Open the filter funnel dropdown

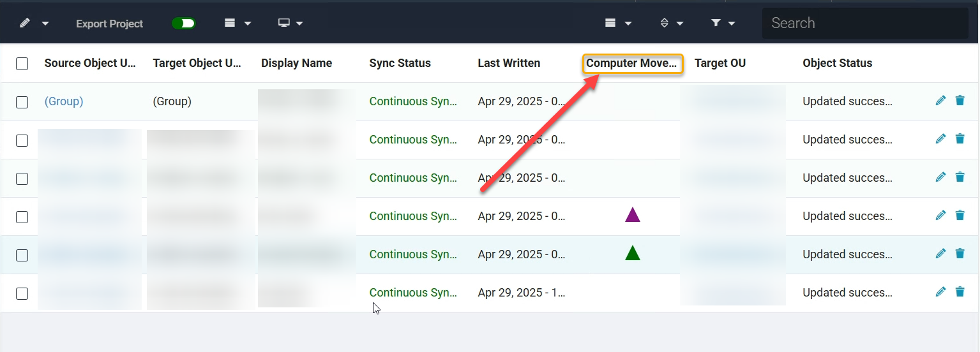coord(722,24)
